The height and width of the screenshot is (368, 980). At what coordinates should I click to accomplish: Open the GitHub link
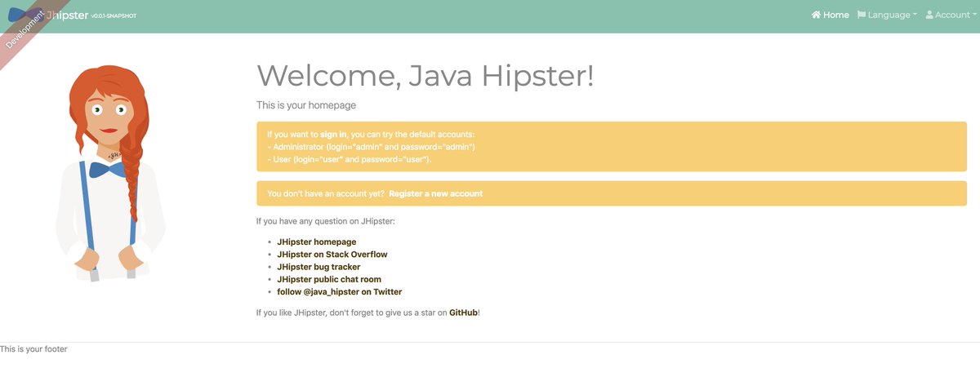pyautogui.click(x=463, y=313)
